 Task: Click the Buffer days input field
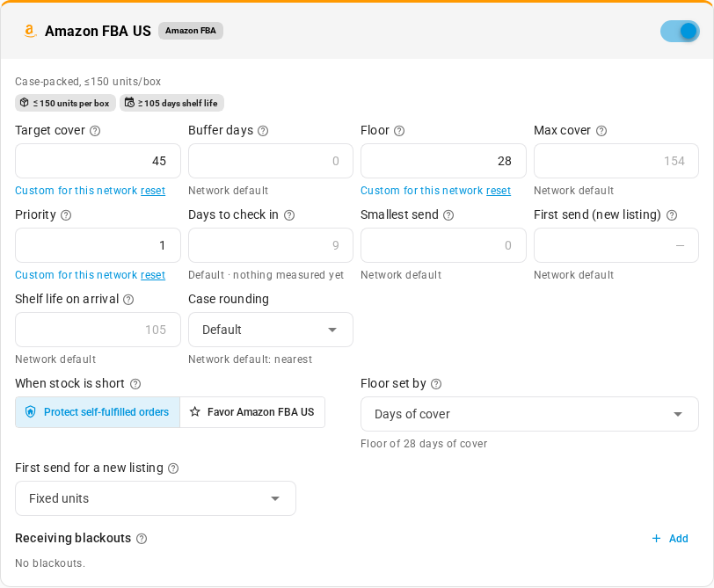click(271, 161)
